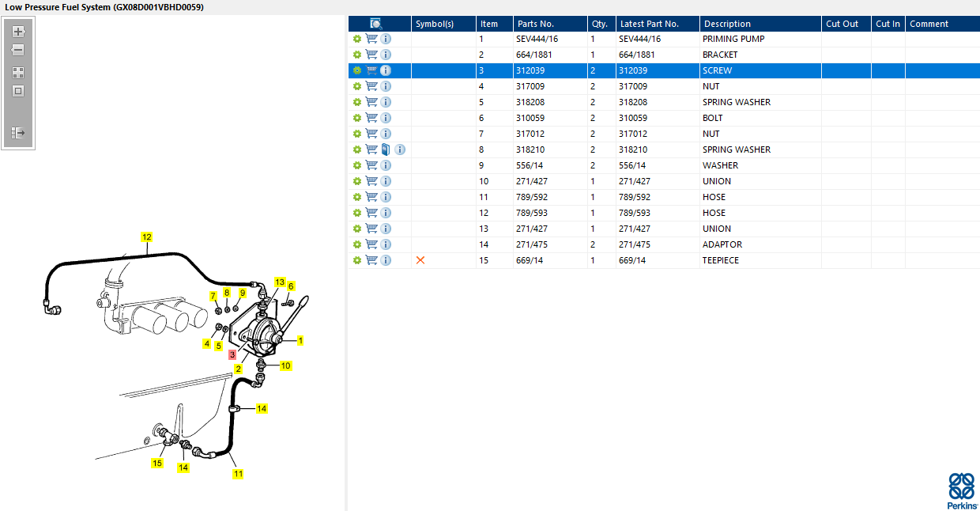Click the Perkins logo
The image size is (980, 511).
(962, 491)
